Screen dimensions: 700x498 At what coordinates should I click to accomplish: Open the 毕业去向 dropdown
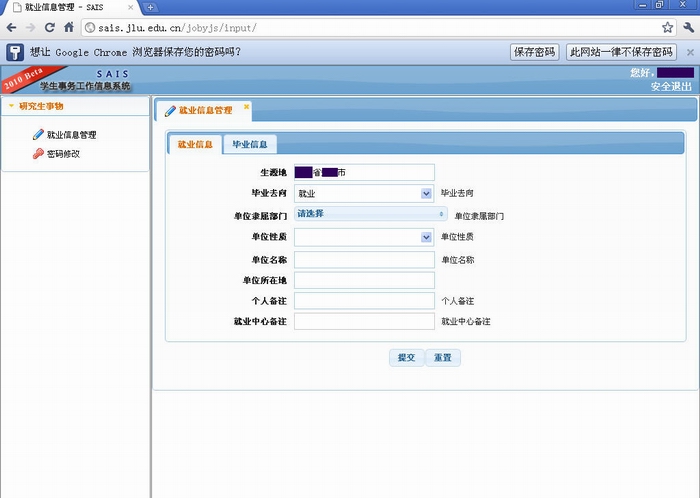[426, 193]
